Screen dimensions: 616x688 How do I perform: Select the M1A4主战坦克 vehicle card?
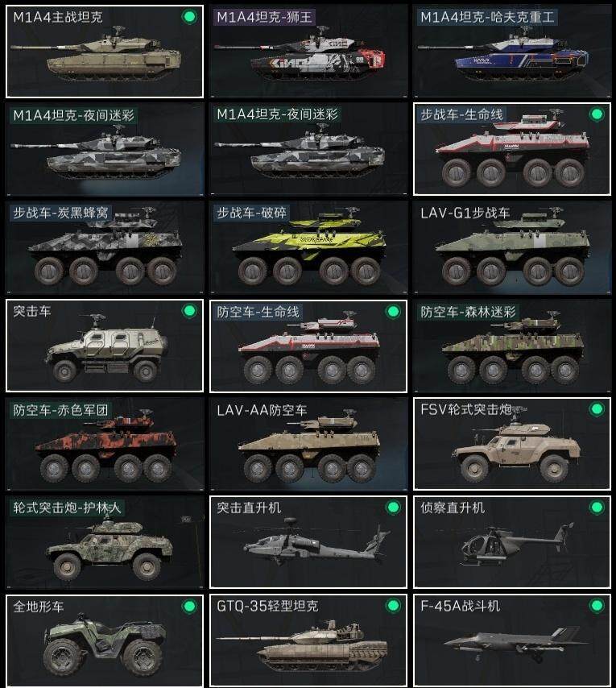point(105,52)
